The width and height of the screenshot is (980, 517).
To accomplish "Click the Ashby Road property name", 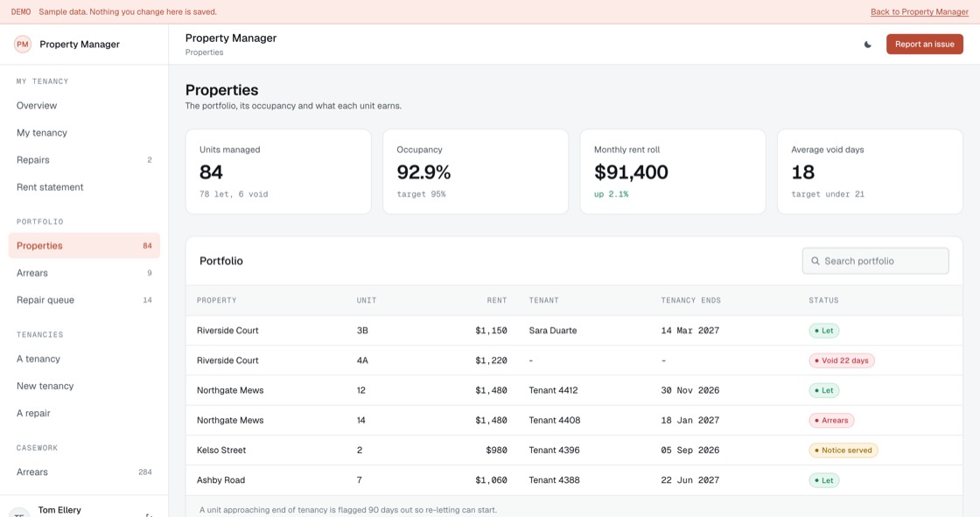I will (220, 480).
